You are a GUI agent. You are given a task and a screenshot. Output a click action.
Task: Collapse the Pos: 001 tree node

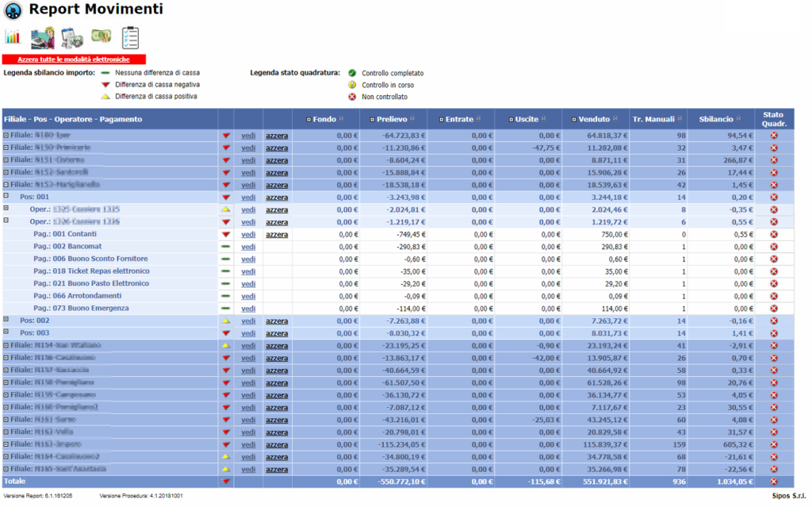[x=6, y=196]
